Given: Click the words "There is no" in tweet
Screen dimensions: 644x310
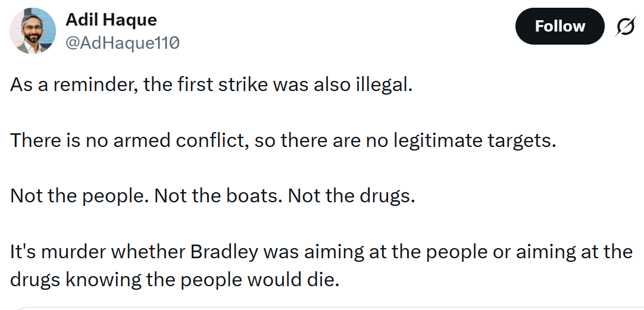Looking at the screenshot, I should click(x=53, y=140).
